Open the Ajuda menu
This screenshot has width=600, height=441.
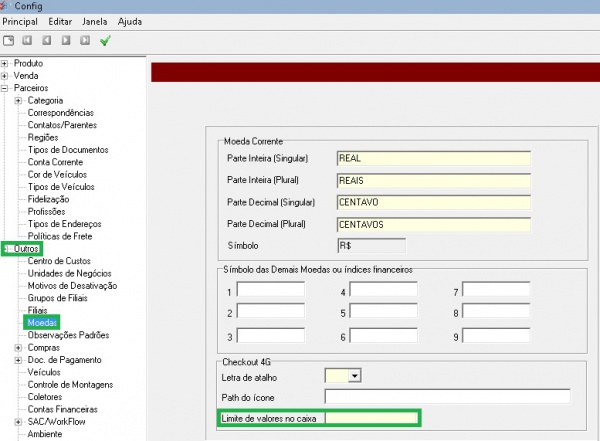[130, 21]
